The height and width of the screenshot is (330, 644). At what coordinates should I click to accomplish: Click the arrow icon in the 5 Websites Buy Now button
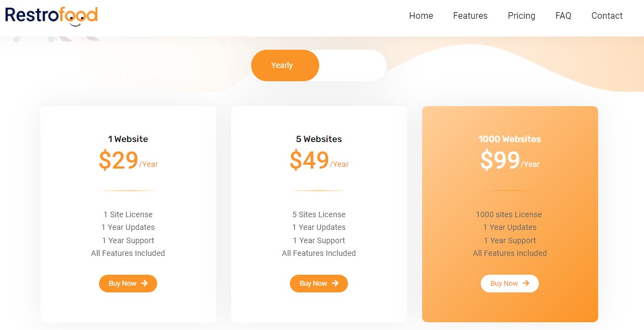(335, 284)
